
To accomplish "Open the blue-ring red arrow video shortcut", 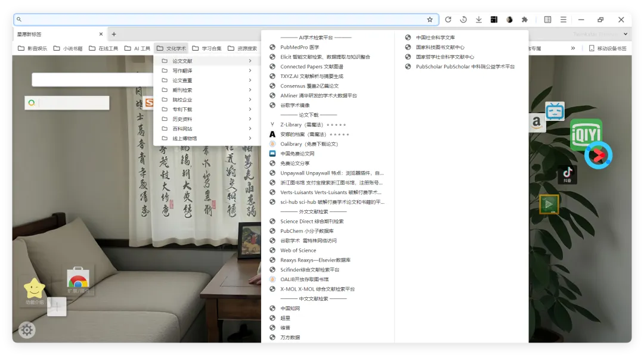I will (599, 155).
